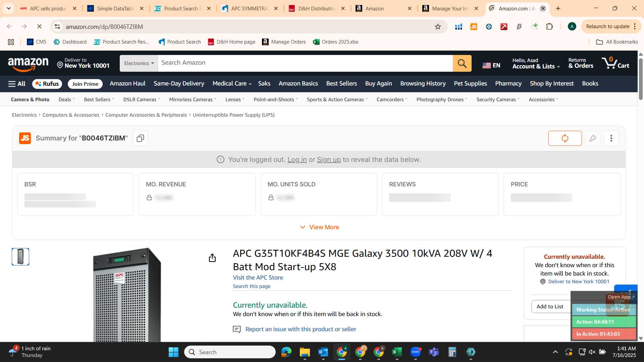
Task: Open the shopping cart icon
Action: [x=616, y=63]
